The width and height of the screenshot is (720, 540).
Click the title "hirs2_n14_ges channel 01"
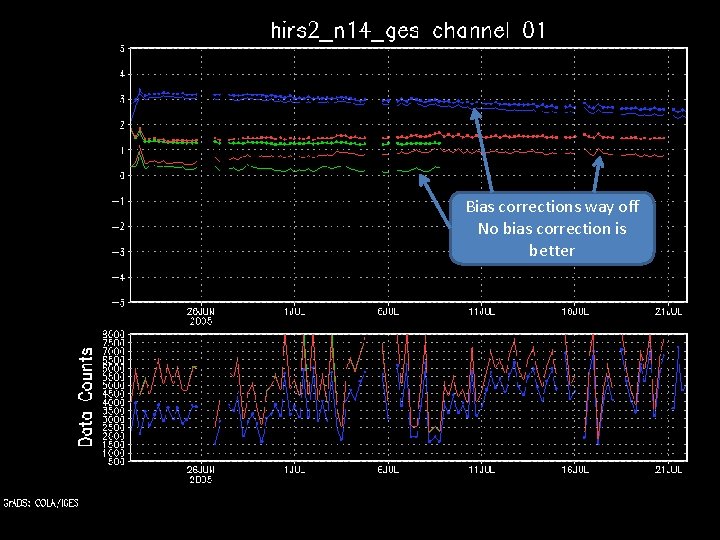pyautogui.click(x=408, y=31)
